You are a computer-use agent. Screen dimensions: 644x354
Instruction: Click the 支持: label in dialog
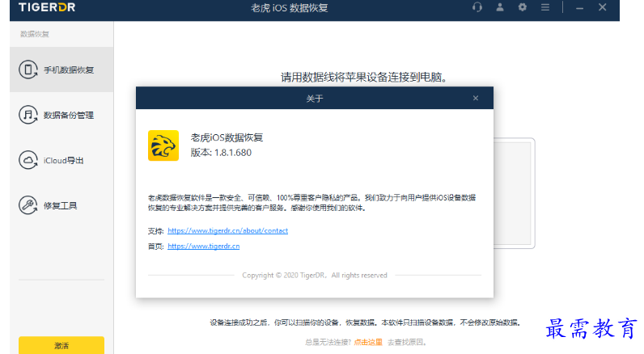point(155,231)
